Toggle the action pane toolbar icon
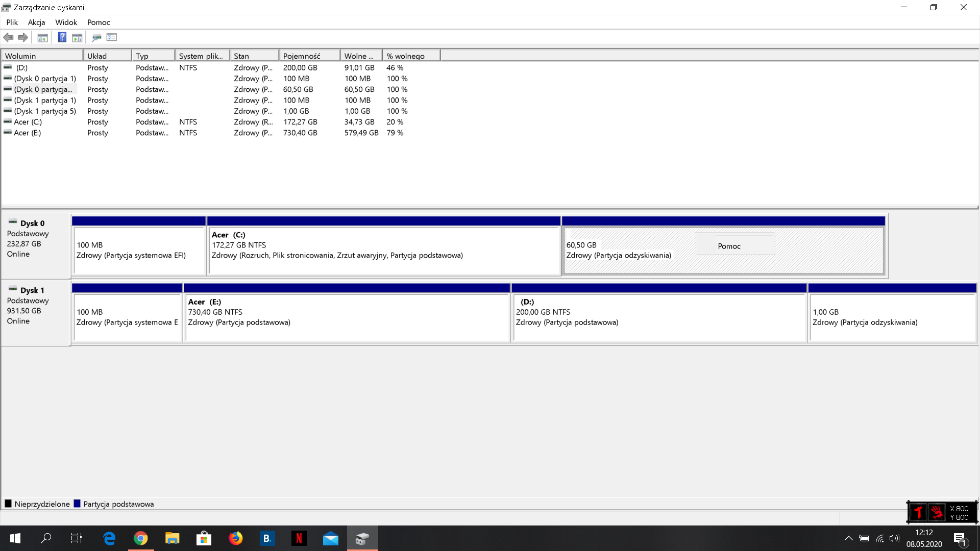This screenshot has width=980, height=551. 77,37
